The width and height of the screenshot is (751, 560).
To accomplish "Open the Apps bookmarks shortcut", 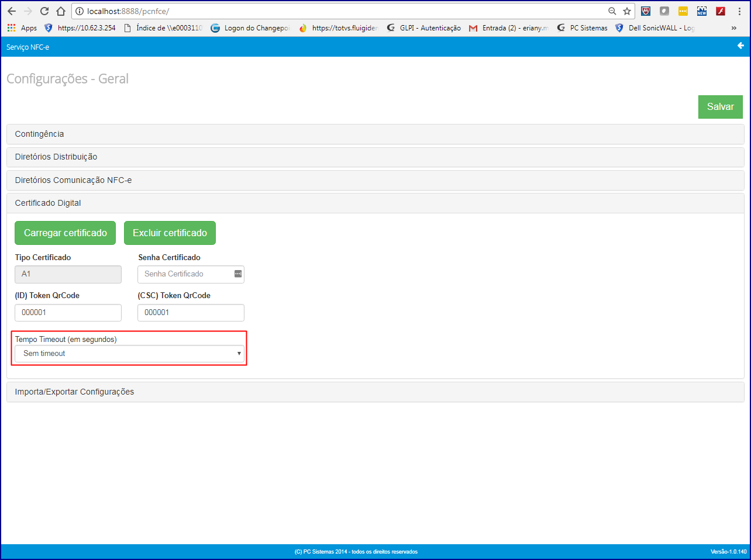I will pos(22,28).
